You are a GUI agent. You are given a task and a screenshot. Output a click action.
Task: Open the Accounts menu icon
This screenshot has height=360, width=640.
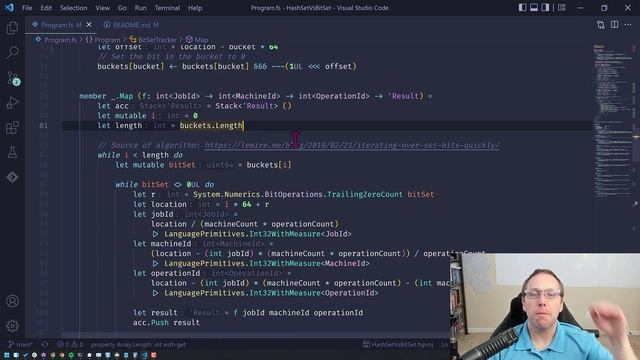(x=13, y=301)
